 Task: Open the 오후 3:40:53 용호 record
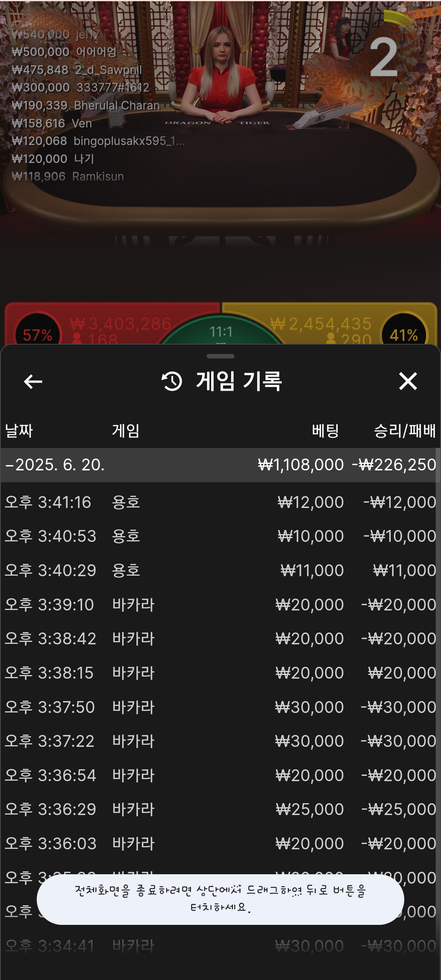pos(220,536)
